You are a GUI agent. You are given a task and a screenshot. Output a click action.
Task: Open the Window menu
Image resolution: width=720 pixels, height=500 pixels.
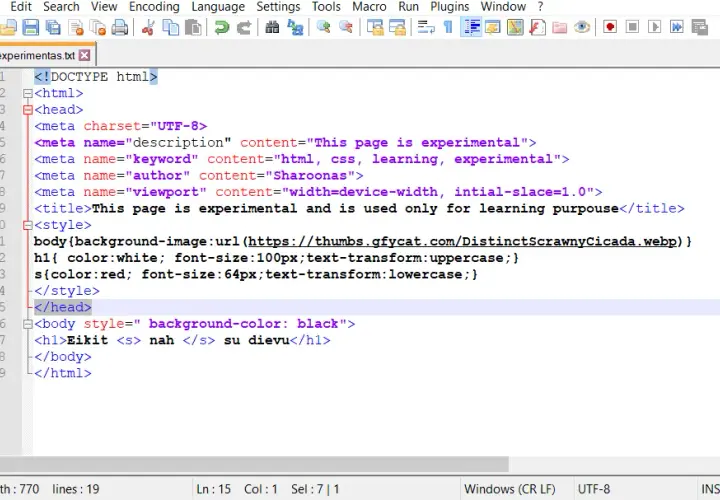(x=503, y=7)
